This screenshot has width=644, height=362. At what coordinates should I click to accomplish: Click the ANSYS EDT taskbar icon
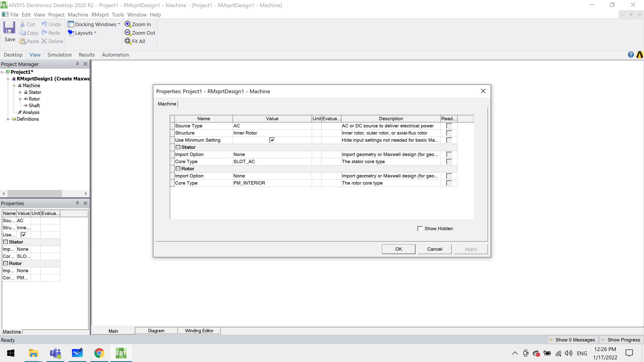(121, 353)
